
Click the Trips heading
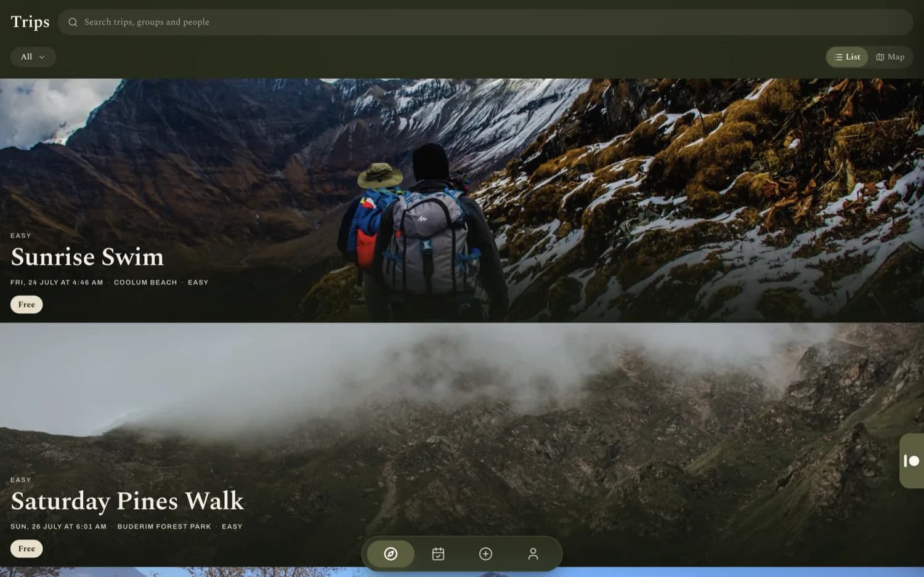click(x=30, y=22)
